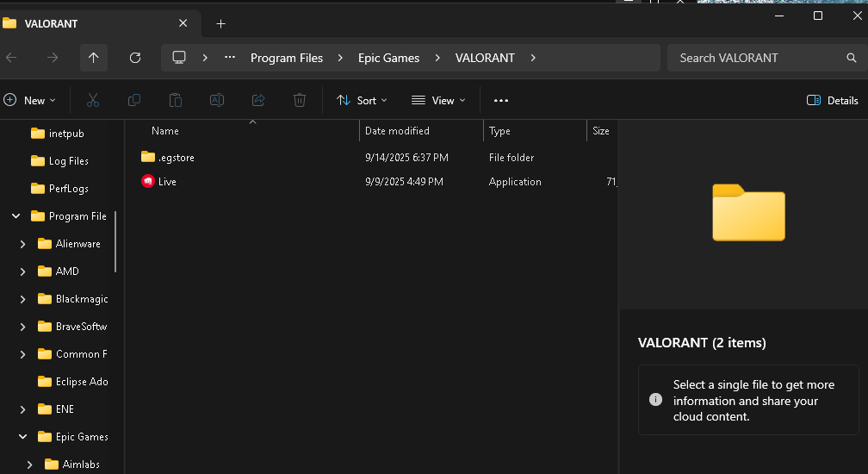Sort by Size column header

(x=601, y=131)
